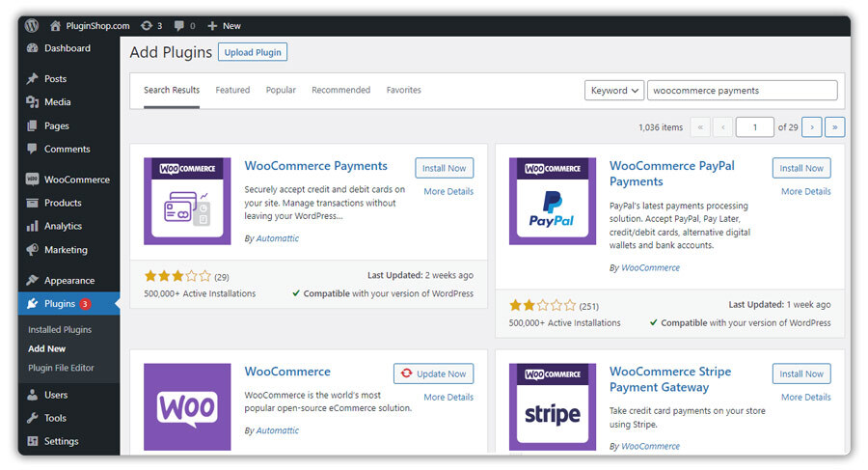Click Automattic author link under WooCommerce plugin
Image resolution: width=868 pixels, height=470 pixels.
pos(278,430)
